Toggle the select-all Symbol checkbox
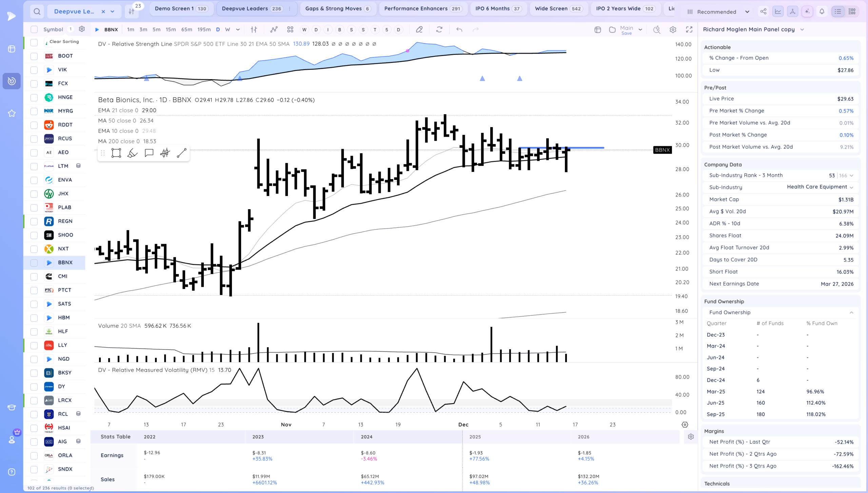This screenshot has height=493, width=868. coord(34,29)
